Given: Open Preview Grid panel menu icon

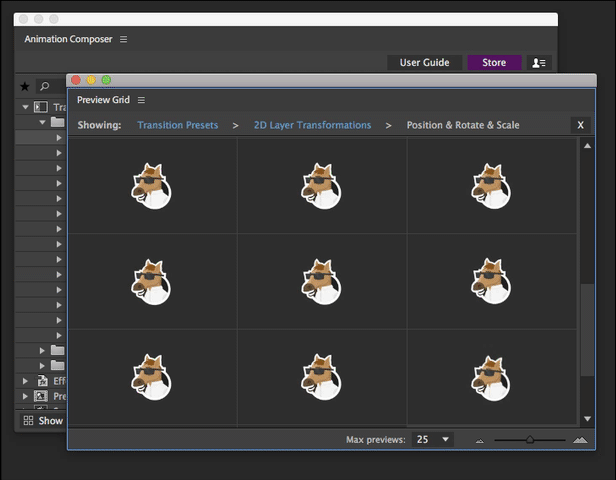Looking at the screenshot, I should [142, 100].
